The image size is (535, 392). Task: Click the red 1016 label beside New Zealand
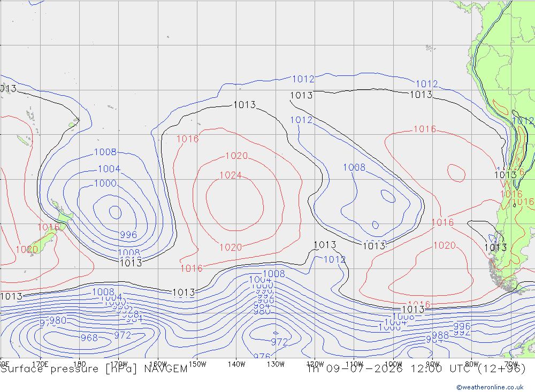pos(49,227)
